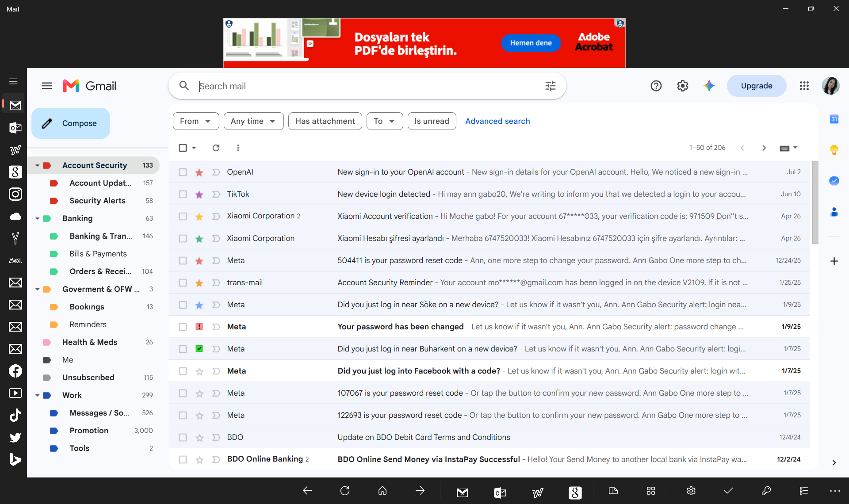Tick checkbox for BDO Debit Card email
The width and height of the screenshot is (849, 504).
pyautogui.click(x=183, y=437)
